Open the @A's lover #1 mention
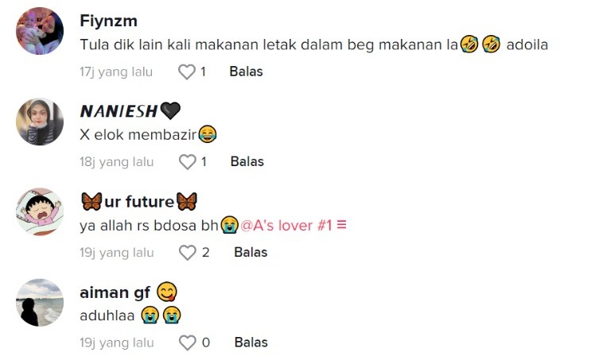Image resolution: width=595 pixels, height=364 pixels. [x=286, y=226]
